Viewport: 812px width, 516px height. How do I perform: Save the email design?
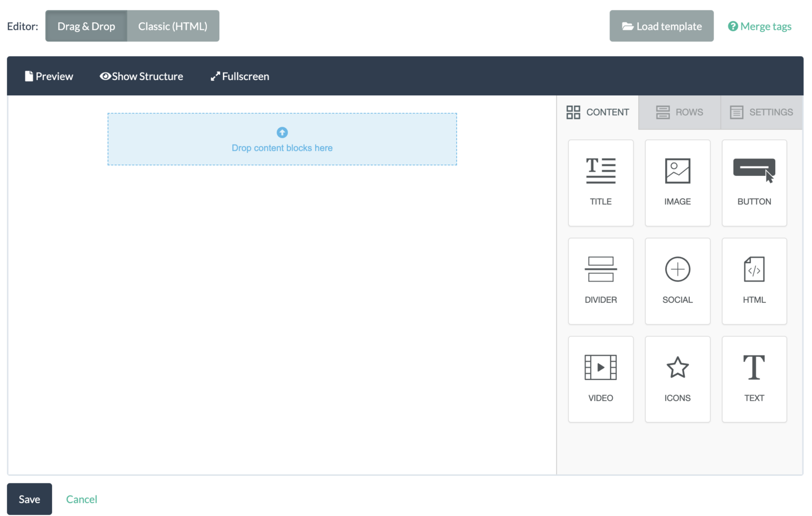pos(29,499)
